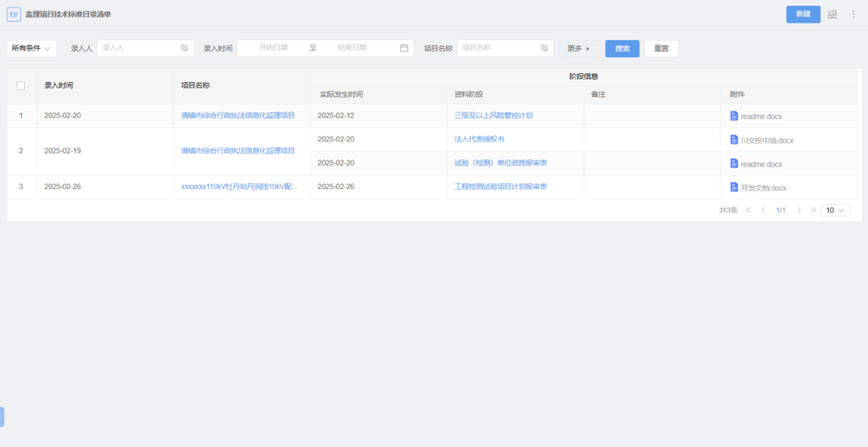Screen dimensions: 868x447
Task: Open project link in row 1
Action: [x=238, y=116]
